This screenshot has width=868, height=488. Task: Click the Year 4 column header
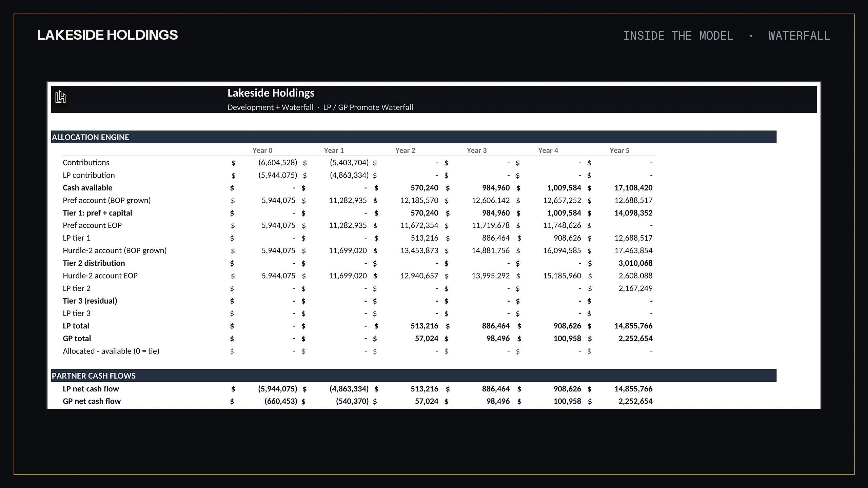point(548,150)
